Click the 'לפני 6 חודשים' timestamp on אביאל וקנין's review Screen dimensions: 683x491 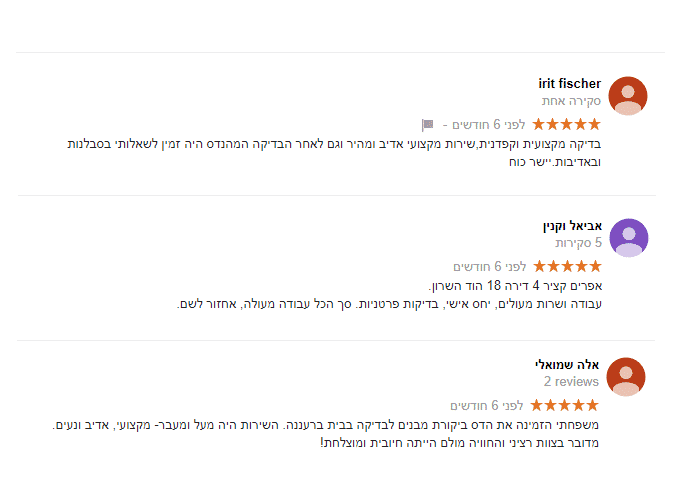click(490, 267)
